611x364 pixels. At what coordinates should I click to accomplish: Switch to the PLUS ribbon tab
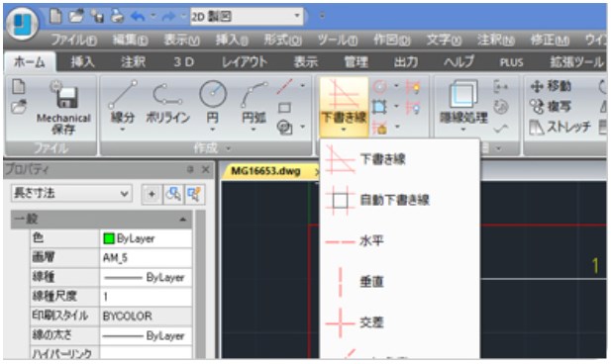coord(511,62)
